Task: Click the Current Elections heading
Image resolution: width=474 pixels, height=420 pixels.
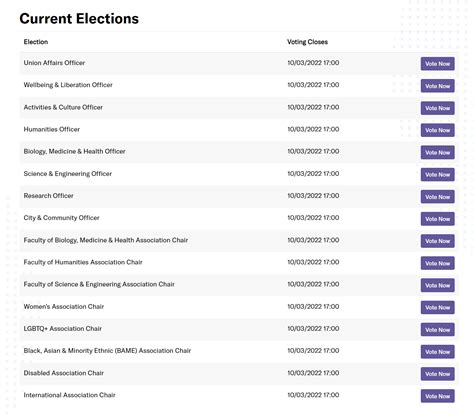Action: 79,19
